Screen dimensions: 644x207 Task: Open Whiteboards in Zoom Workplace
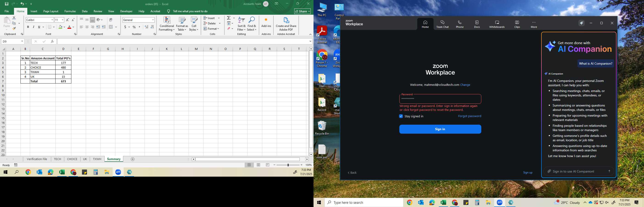[497, 24]
